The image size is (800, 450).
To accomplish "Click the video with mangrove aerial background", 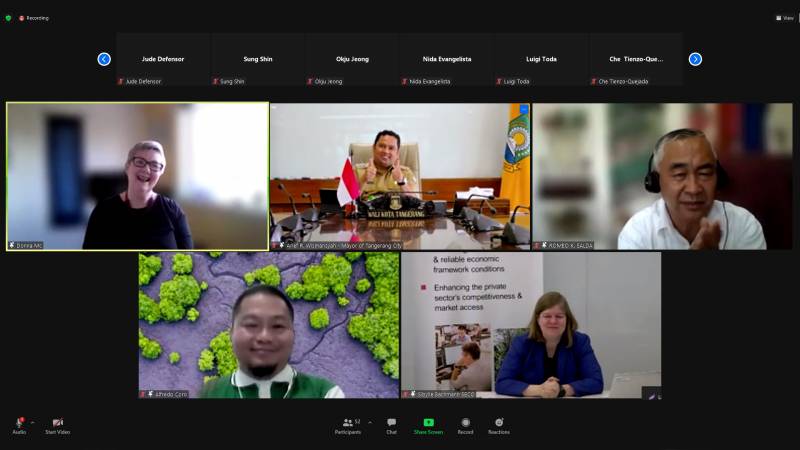I will pos(268,325).
